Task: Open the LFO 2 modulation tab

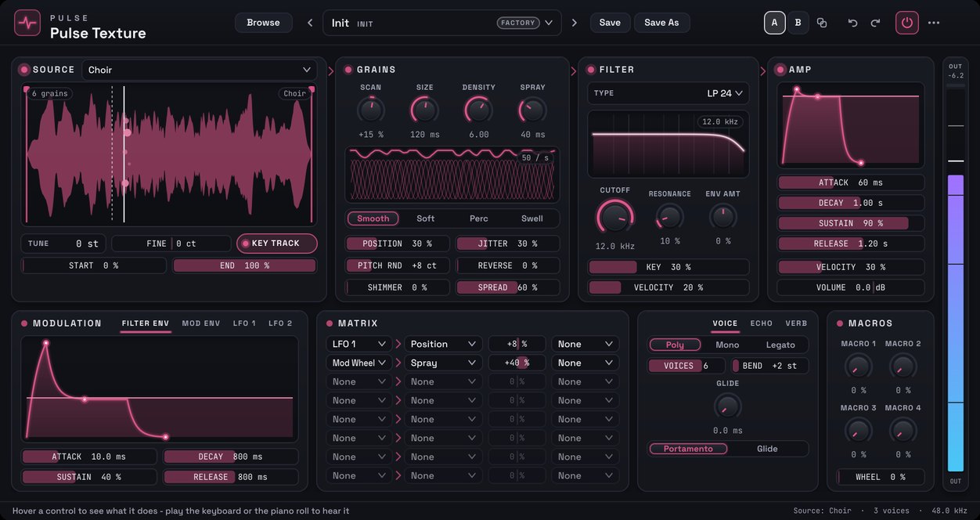Action: click(280, 323)
